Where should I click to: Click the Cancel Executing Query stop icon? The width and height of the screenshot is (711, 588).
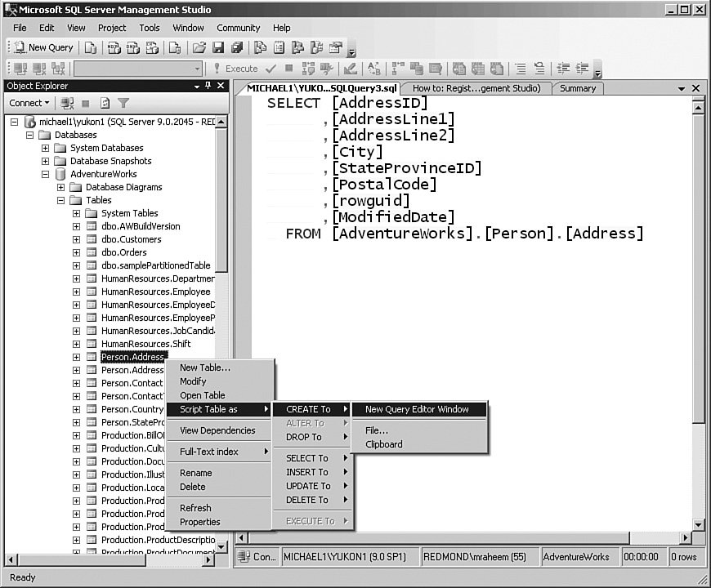click(x=288, y=69)
